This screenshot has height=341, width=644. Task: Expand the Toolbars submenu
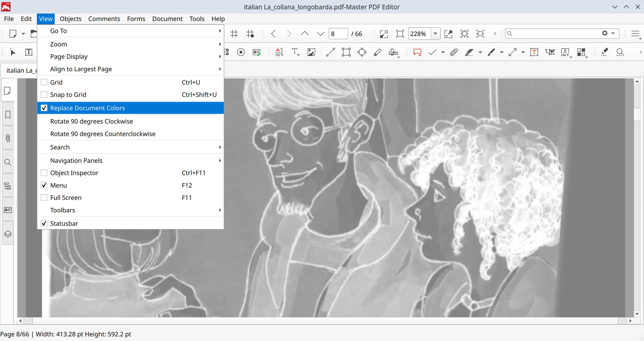tap(130, 210)
